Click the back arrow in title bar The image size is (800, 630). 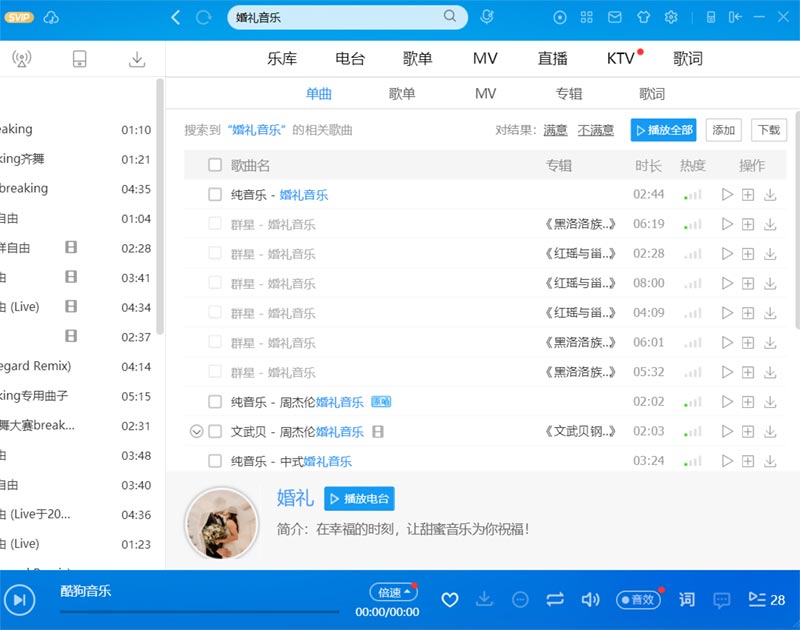click(x=177, y=17)
